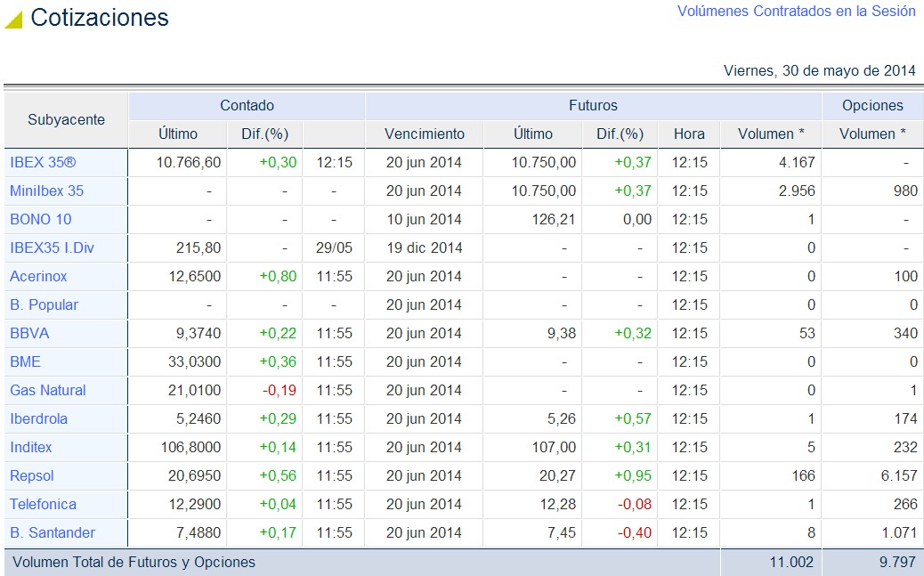Click MiniIbex 35 options volume 980
The height and width of the screenshot is (576, 924).
point(905,191)
